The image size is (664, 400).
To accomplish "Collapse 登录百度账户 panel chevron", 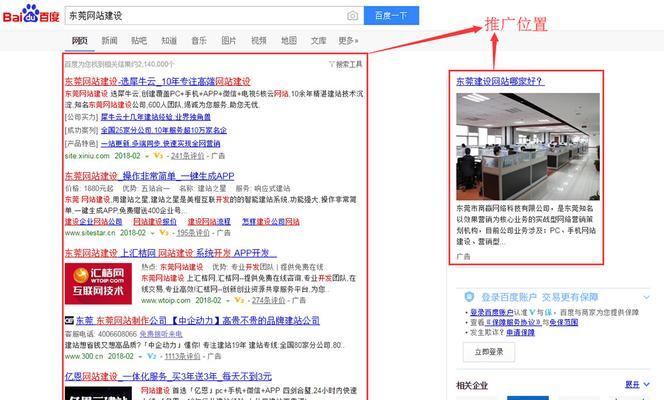I will click(646, 297).
